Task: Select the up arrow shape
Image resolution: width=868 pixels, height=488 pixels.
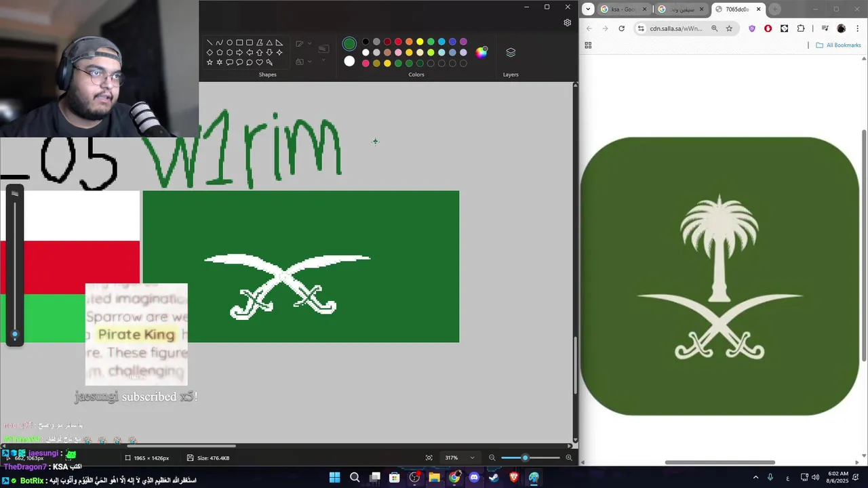Action: click(x=259, y=52)
